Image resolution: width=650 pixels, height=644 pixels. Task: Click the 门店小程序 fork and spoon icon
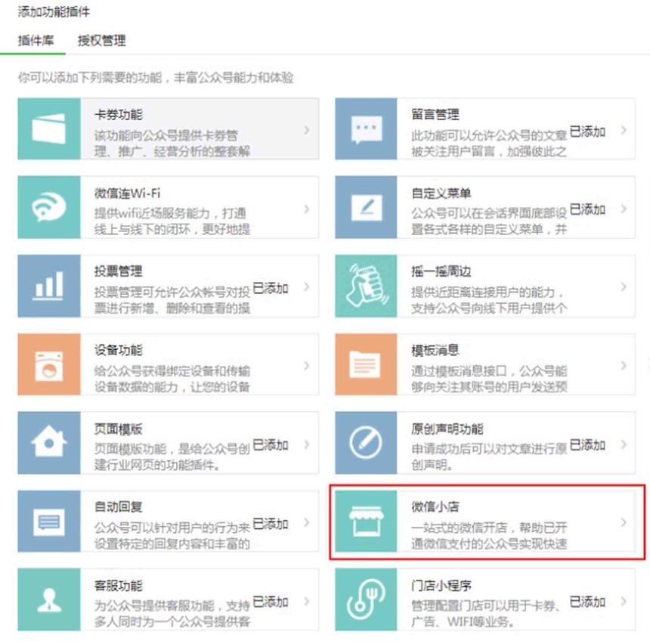pyautogui.click(x=367, y=599)
